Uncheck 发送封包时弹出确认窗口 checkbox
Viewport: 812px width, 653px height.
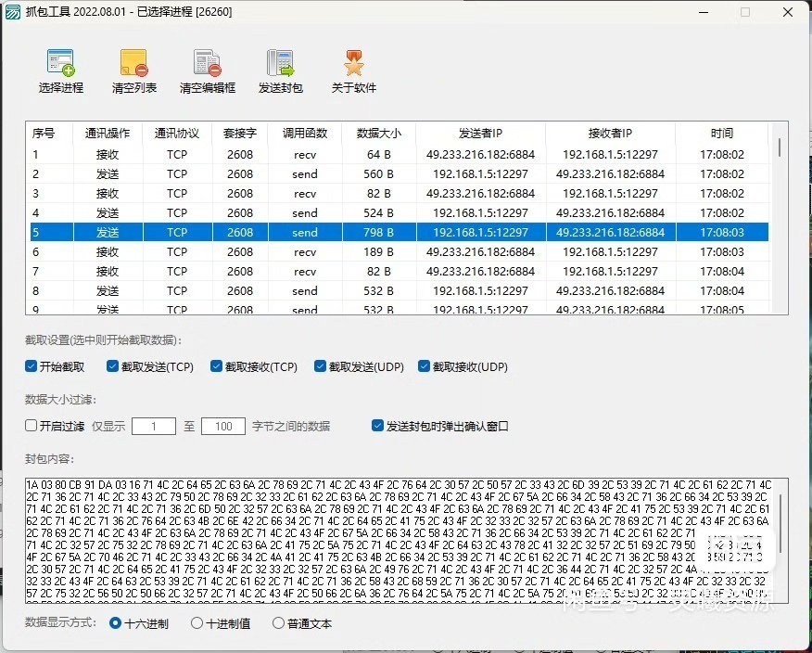pos(377,426)
